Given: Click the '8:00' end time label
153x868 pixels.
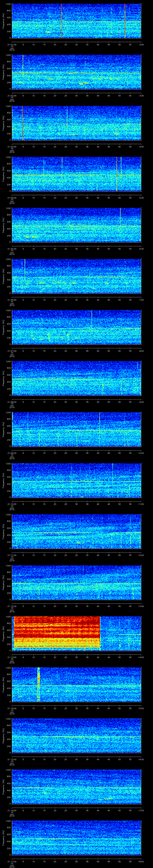Looking at the screenshot, I should (141, 351).
